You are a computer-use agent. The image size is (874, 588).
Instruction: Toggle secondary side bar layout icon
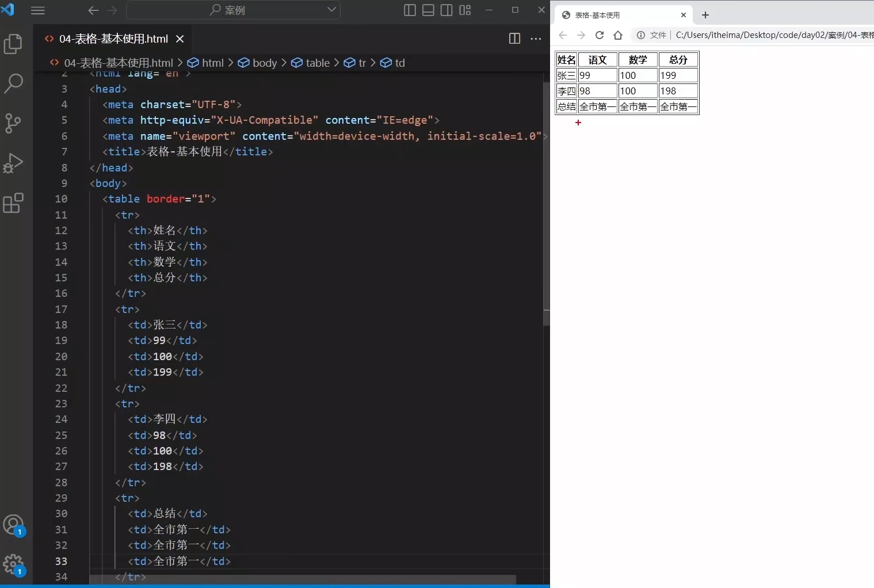[x=446, y=10]
